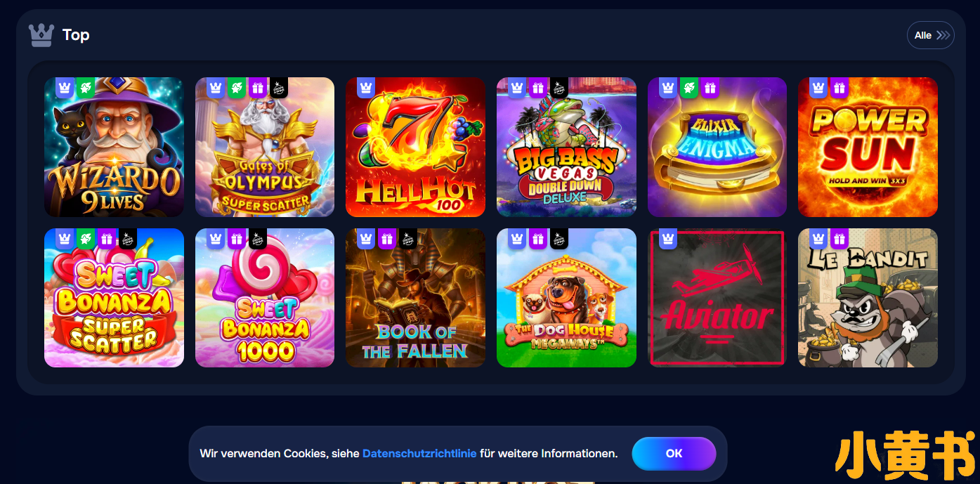Screen dimensions: 980x484
Task: Open the Wizardo 9 Lives game
Action: (x=114, y=147)
